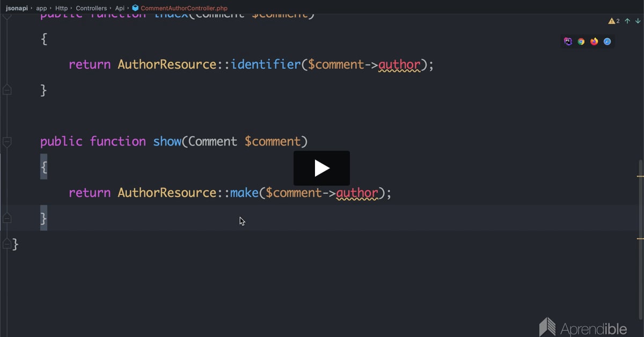Click the identifier method call
The image size is (644, 337).
(x=266, y=64)
